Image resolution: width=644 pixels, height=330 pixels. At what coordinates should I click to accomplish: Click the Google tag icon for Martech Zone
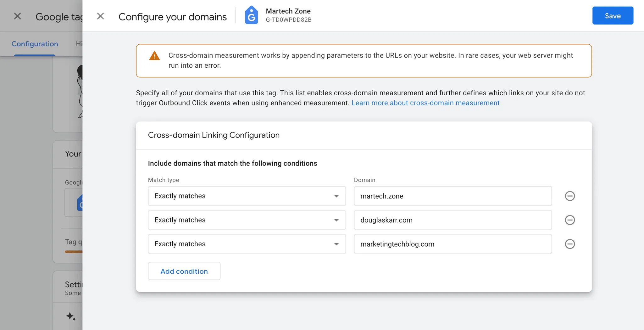[251, 15]
